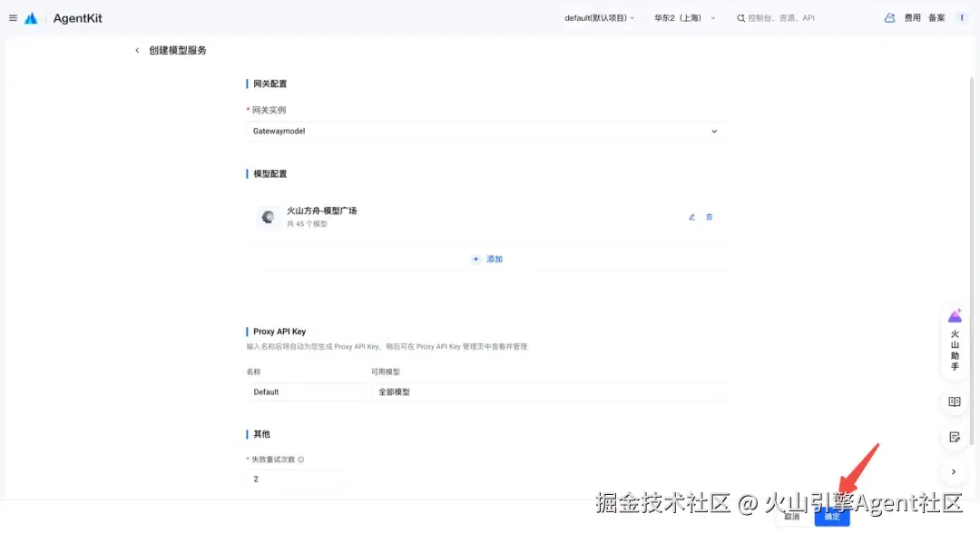
Task: Open the hamburger navigation menu
Action: pos(13,18)
